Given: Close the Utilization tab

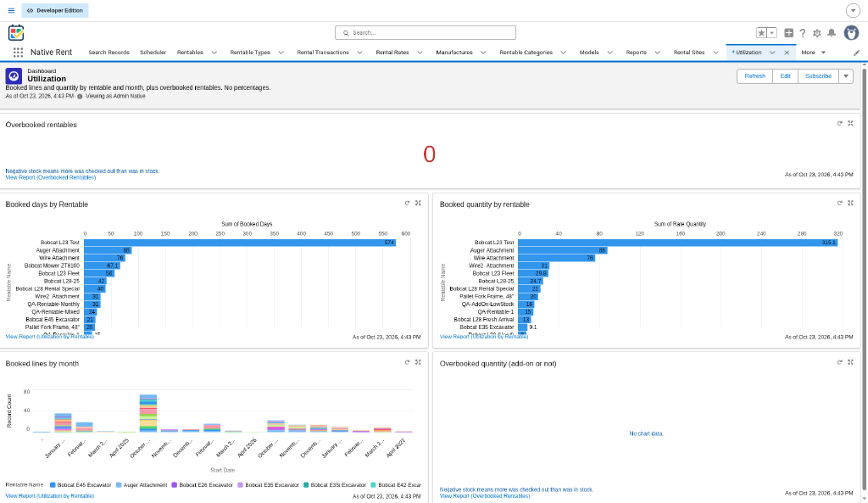Looking at the screenshot, I should [787, 53].
